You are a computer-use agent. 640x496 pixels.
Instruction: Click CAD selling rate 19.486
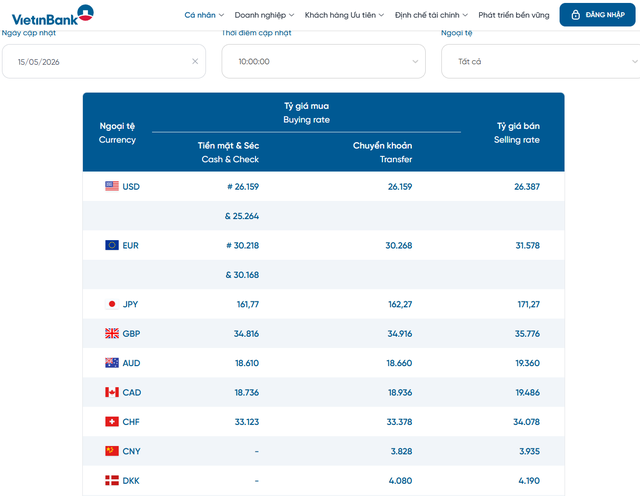coord(528,392)
